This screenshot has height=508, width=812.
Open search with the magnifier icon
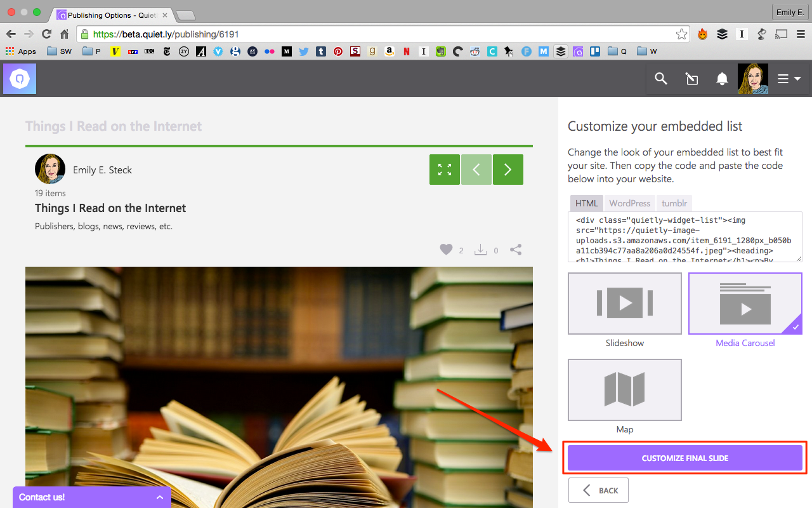[x=661, y=79]
